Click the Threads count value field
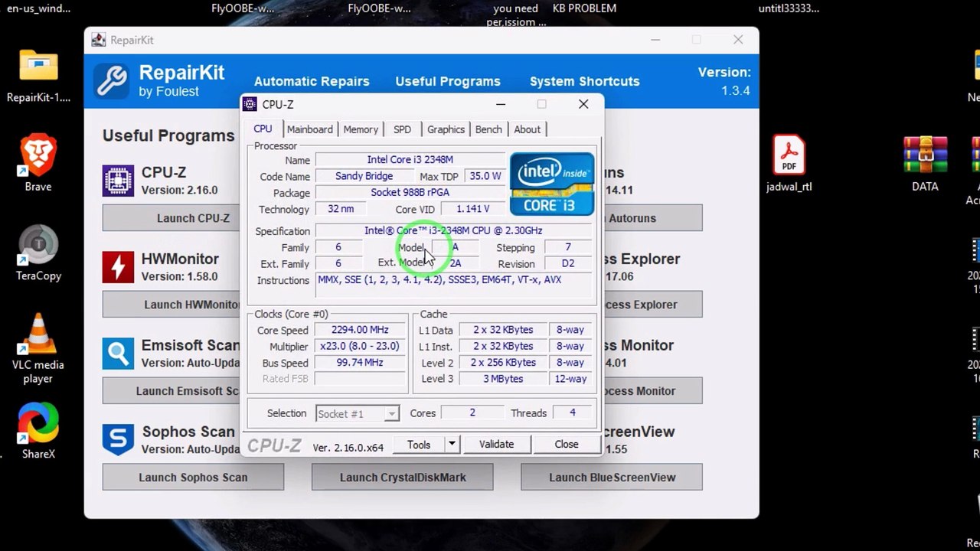Viewport: 980px width, 551px height. [572, 413]
